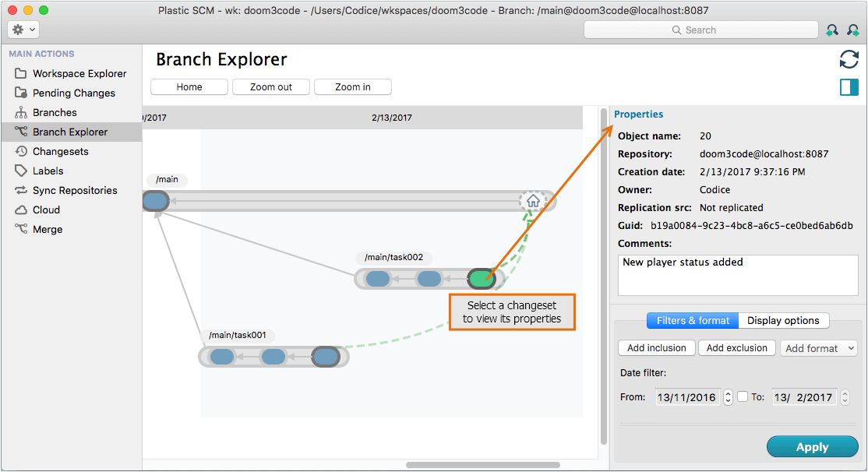Click the creation date 2/13/2017 9:37:16 PM
868x472 pixels.
tap(753, 172)
